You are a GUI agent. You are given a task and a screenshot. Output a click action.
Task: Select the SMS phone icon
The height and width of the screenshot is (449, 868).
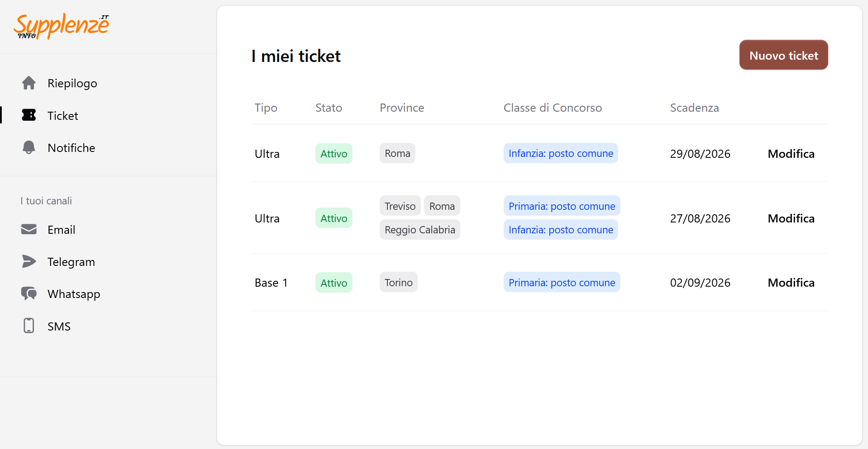pyautogui.click(x=29, y=326)
